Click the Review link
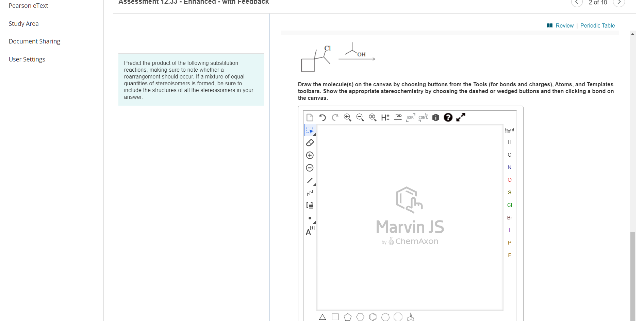Viewport: 644px width, 321px height. point(564,25)
